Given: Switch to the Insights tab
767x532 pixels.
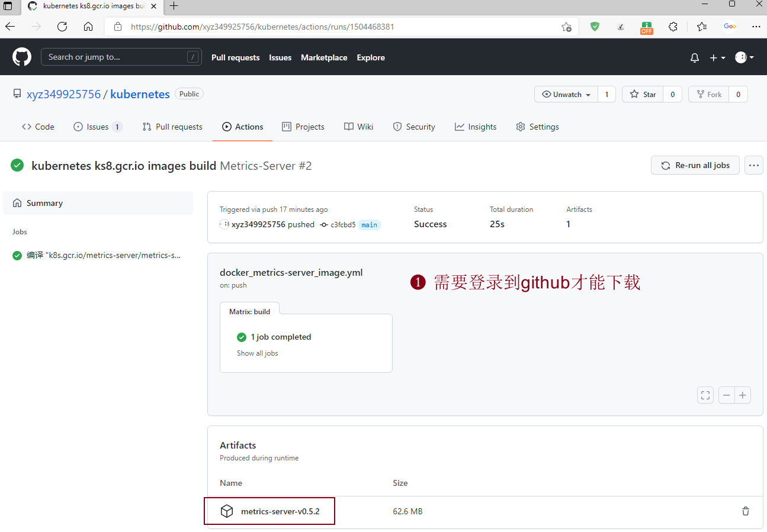Looking at the screenshot, I should (476, 127).
